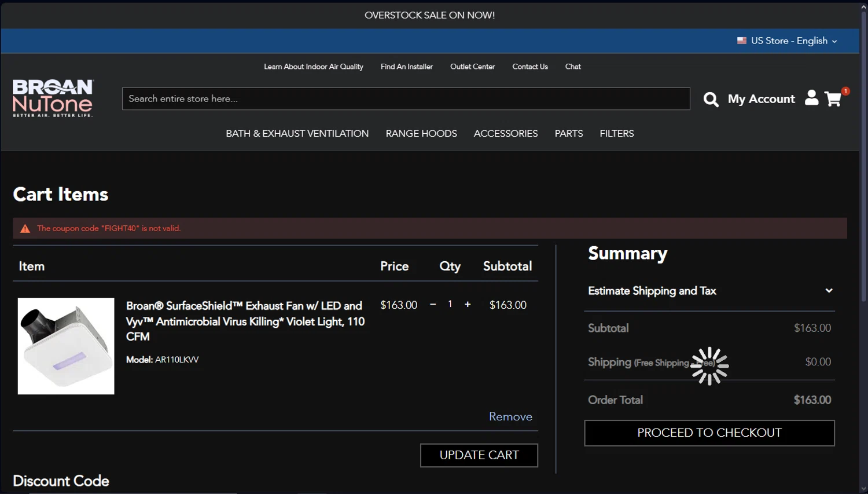
Task: Open Contact Us page
Action: click(x=530, y=67)
